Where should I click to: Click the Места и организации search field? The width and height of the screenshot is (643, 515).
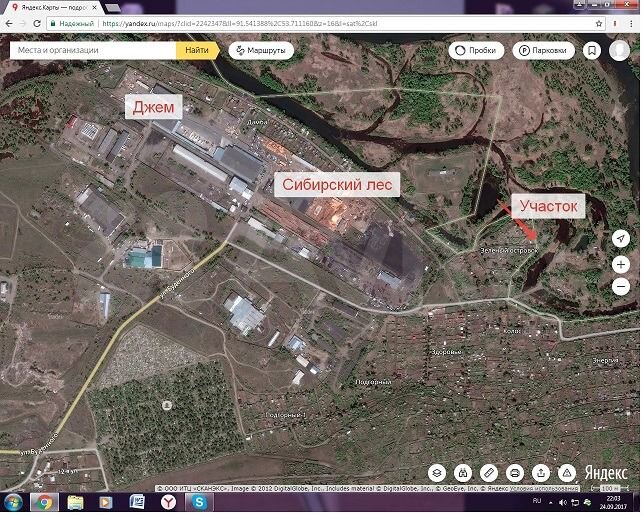point(92,49)
